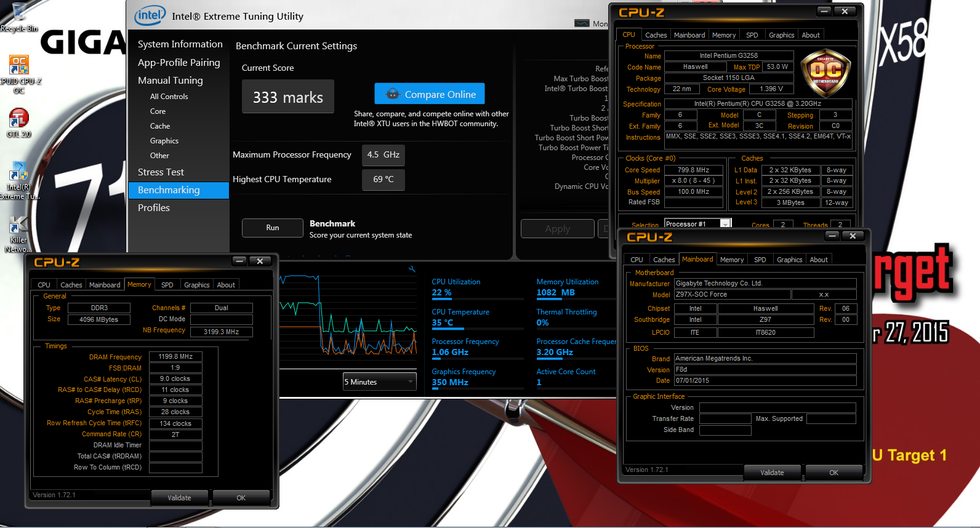Select Benchmarking in XTU sidebar
Screen dimensions: 980x528
coord(179,190)
